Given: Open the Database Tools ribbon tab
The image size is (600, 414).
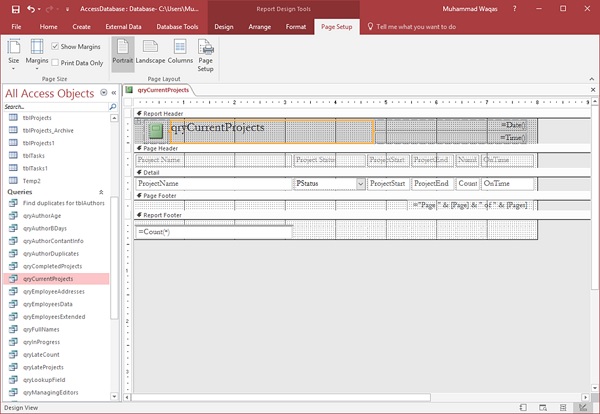Looking at the screenshot, I should click(x=176, y=25).
